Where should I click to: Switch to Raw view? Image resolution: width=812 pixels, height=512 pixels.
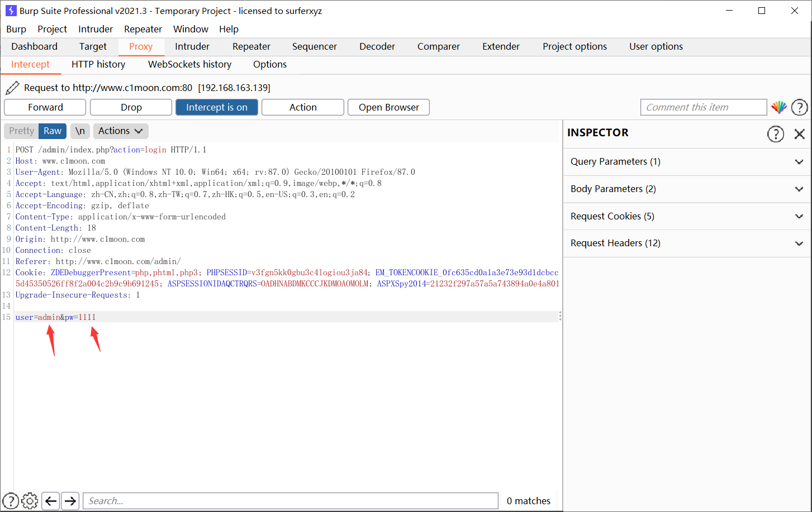(53, 131)
